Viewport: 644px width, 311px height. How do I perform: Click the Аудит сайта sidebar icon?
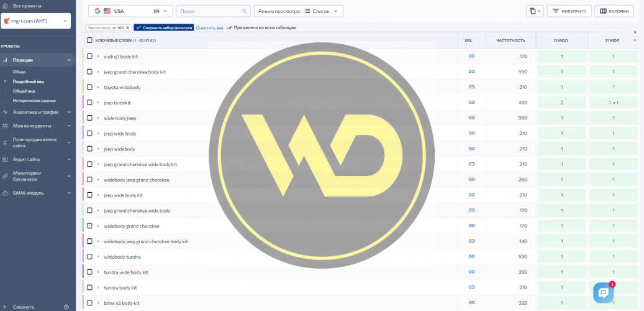5,159
